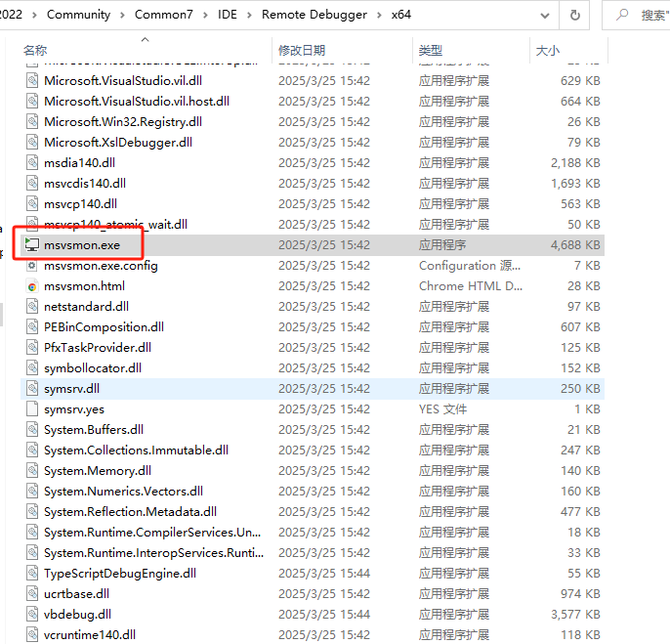The width and height of the screenshot is (670, 644).
Task: Click type cell Configuration 源...
Action: (x=470, y=266)
